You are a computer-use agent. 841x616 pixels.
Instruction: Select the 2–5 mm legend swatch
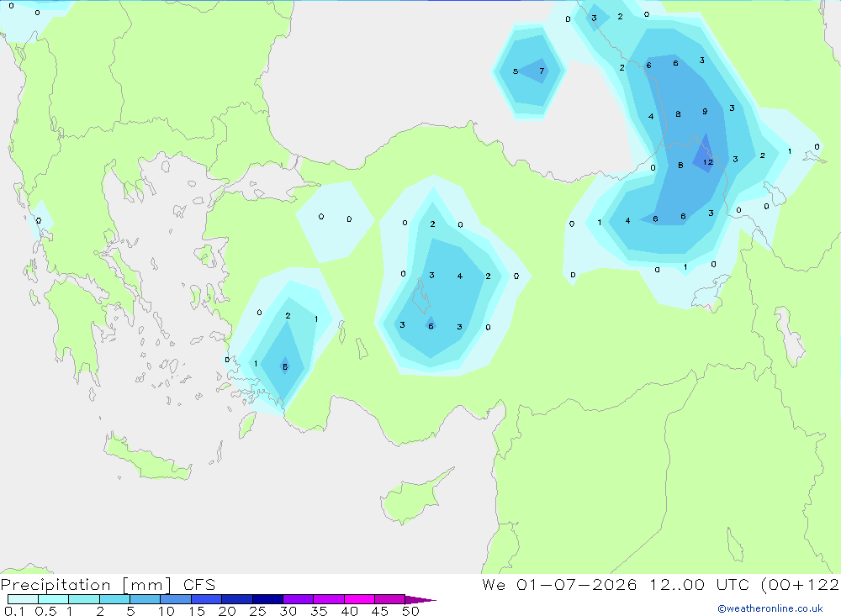(x=114, y=599)
